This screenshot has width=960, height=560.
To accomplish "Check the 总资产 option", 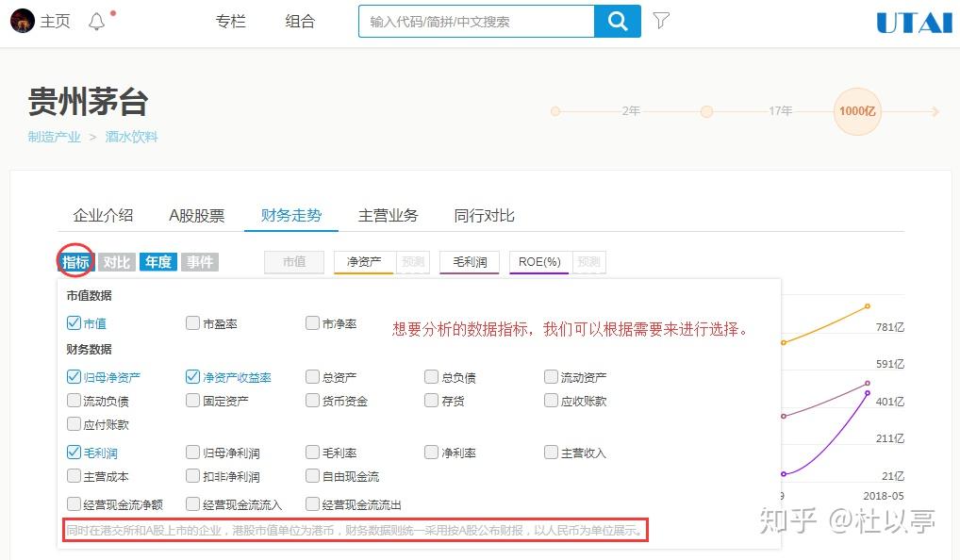I will [312, 376].
